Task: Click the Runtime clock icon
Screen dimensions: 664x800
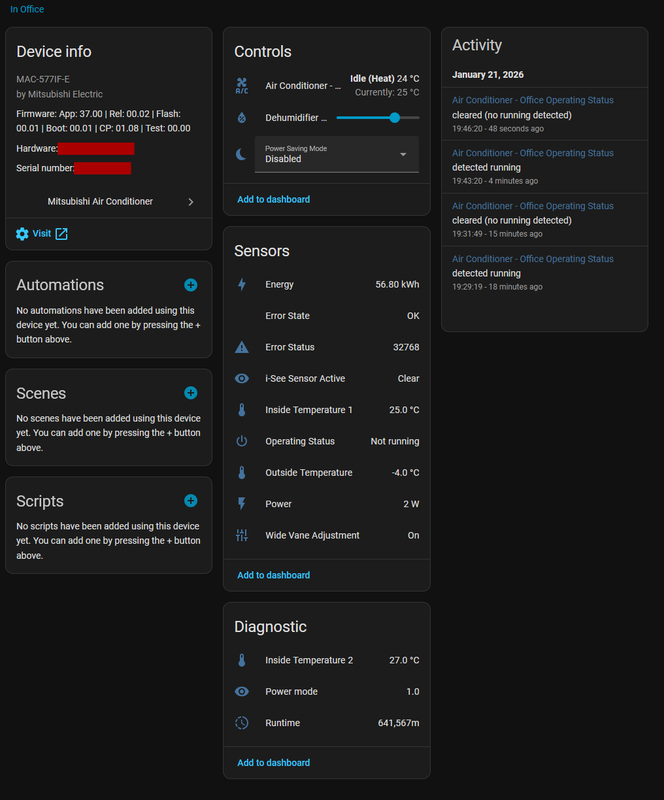Action: (242, 723)
